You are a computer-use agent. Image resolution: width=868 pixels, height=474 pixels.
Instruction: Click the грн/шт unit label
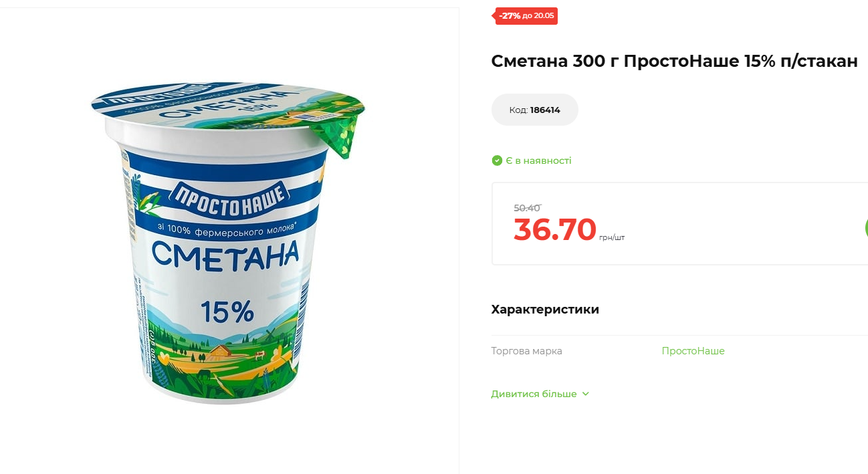[x=612, y=238]
